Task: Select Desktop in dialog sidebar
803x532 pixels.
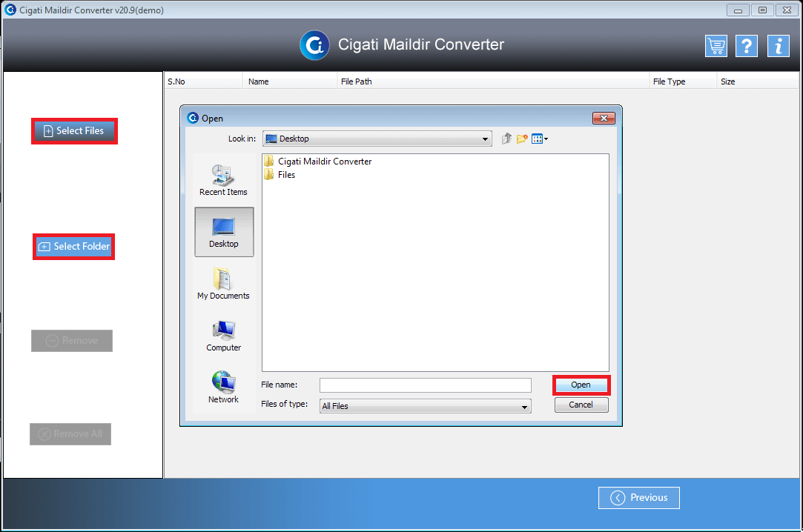Action: coord(224,232)
